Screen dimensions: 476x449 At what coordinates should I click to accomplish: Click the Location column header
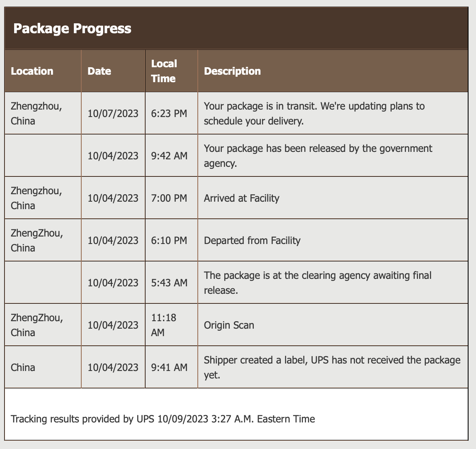32,71
